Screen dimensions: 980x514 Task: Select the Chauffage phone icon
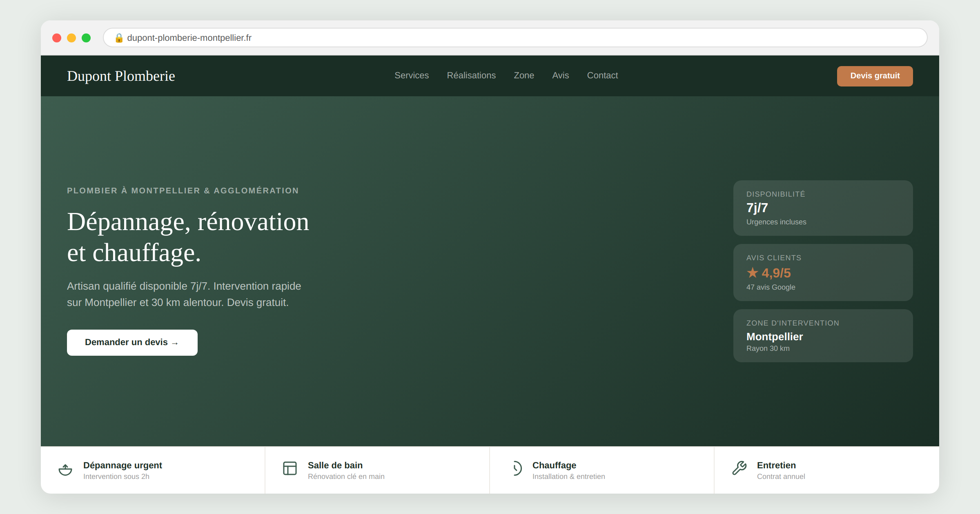(517, 469)
